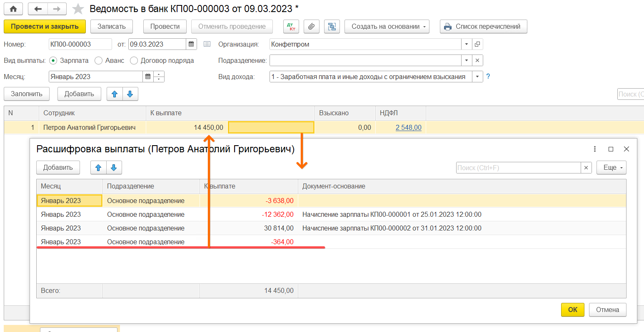Open the Еще menu in dialog
Viewport: 644px width, 332px height.
(x=611, y=168)
